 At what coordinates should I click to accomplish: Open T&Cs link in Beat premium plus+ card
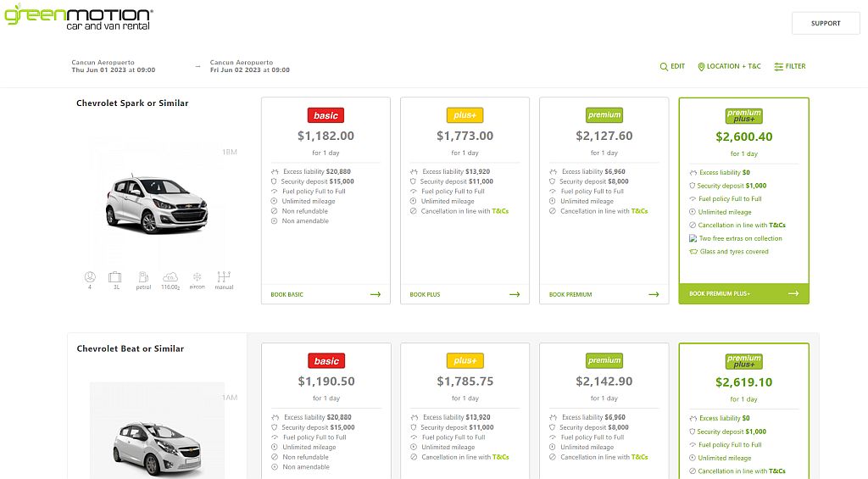click(x=777, y=471)
